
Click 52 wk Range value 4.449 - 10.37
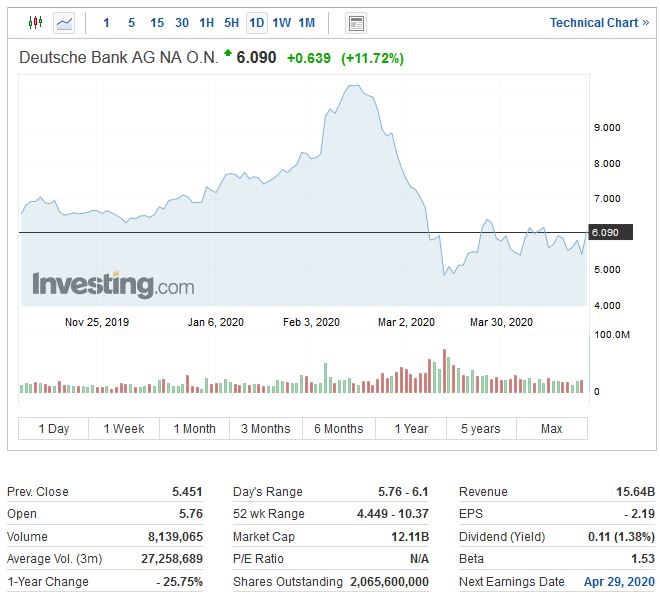coord(393,514)
